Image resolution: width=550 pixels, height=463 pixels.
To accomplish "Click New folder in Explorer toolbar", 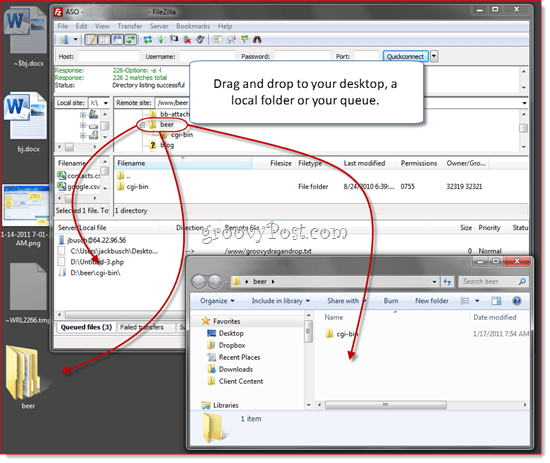I will pyautogui.click(x=432, y=301).
